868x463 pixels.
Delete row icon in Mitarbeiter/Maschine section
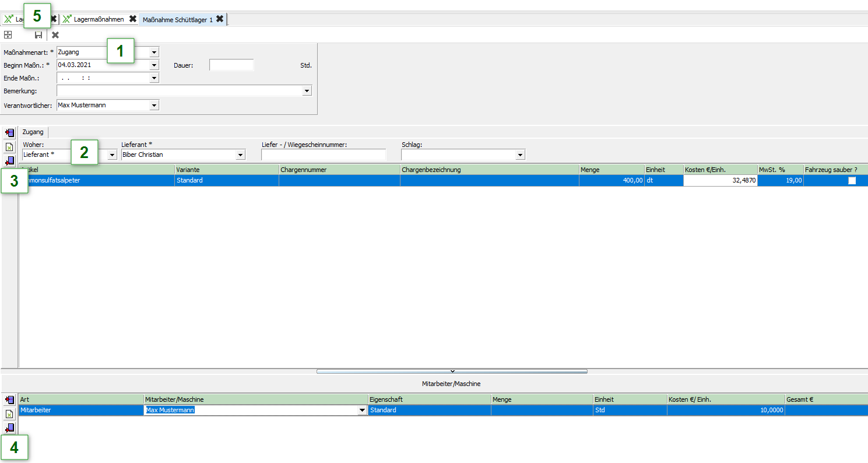coord(9,414)
